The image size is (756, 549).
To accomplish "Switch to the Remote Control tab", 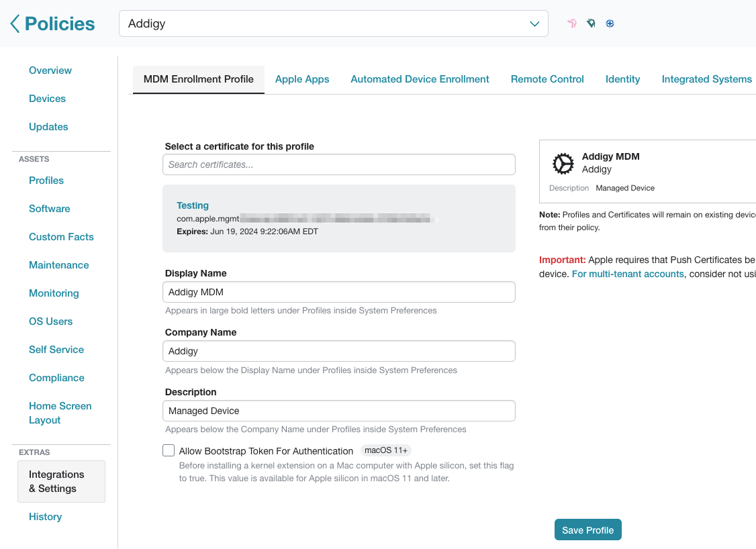I will 547,79.
